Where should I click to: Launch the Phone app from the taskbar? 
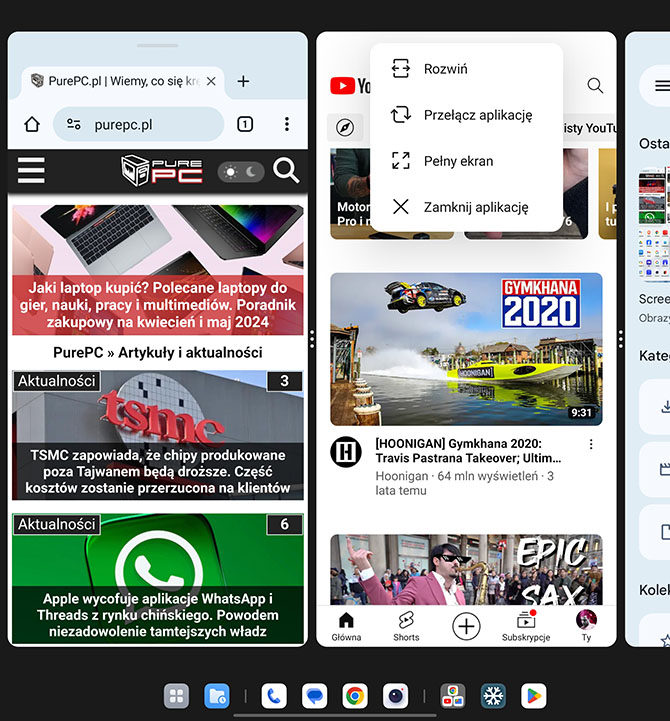point(274,696)
